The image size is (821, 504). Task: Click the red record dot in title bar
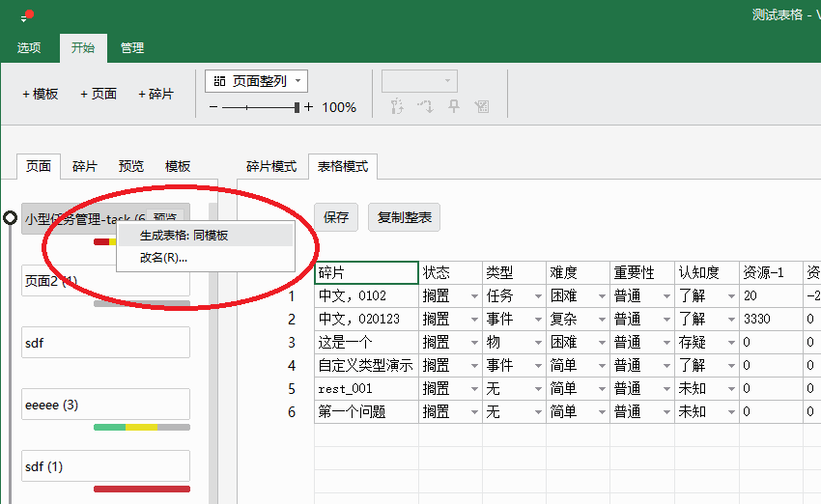pyautogui.click(x=29, y=14)
